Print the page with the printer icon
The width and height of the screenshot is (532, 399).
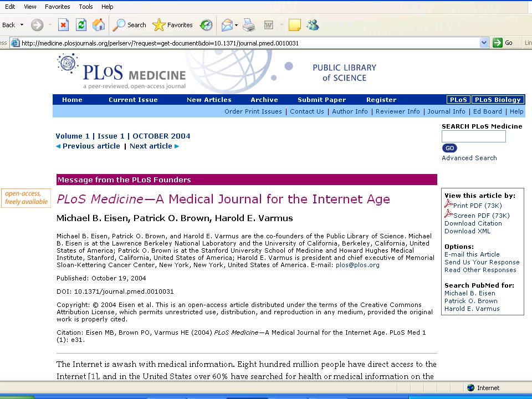pyautogui.click(x=249, y=25)
